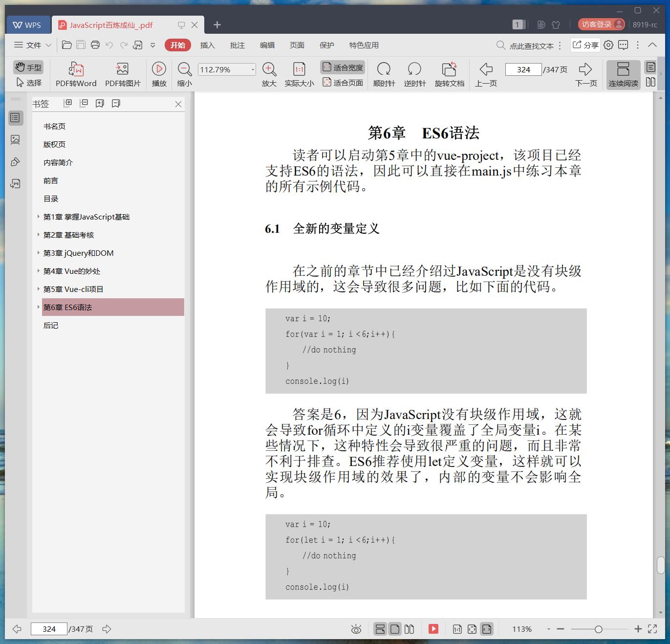Click the print icon in quick toolbar
Screen dimensions: 670x644
[x=95, y=45]
